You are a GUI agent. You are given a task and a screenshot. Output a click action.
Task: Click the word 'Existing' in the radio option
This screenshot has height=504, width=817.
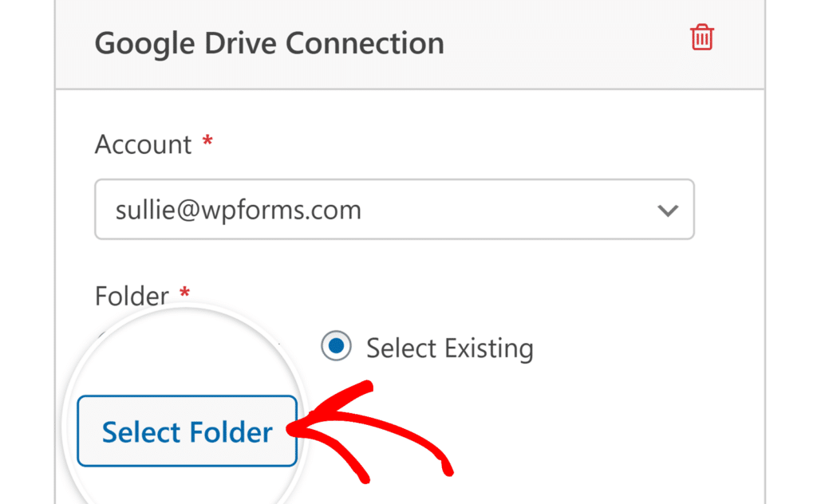pyautogui.click(x=489, y=348)
